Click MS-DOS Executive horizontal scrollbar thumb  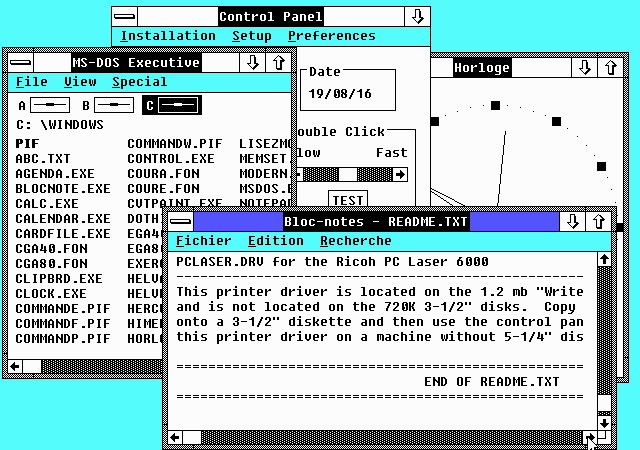click(x=32, y=366)
